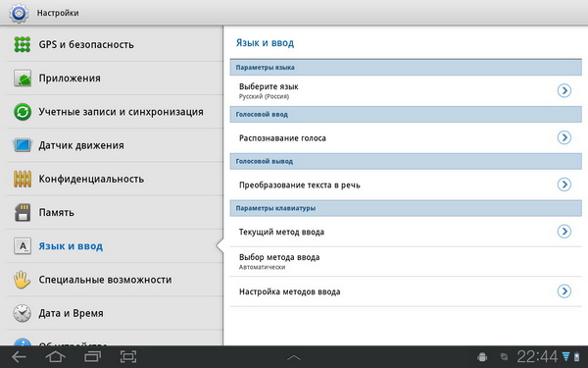Open recent apps from the navigation bar
Viewport: 588px width, 368px height.
click(x=93, y=357)
